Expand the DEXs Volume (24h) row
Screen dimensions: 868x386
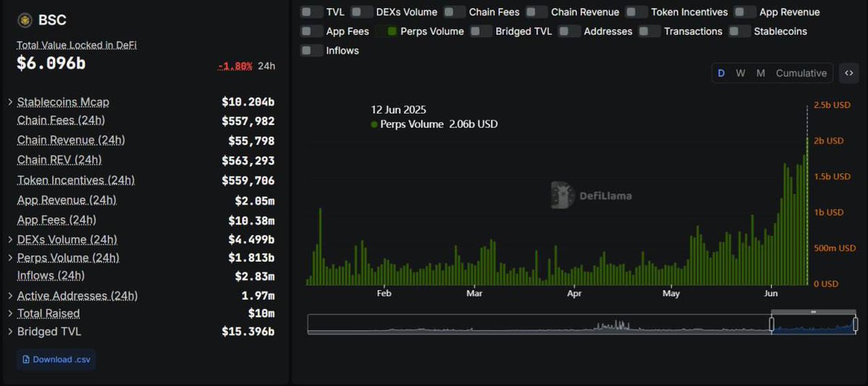click(x=10, y=240)
